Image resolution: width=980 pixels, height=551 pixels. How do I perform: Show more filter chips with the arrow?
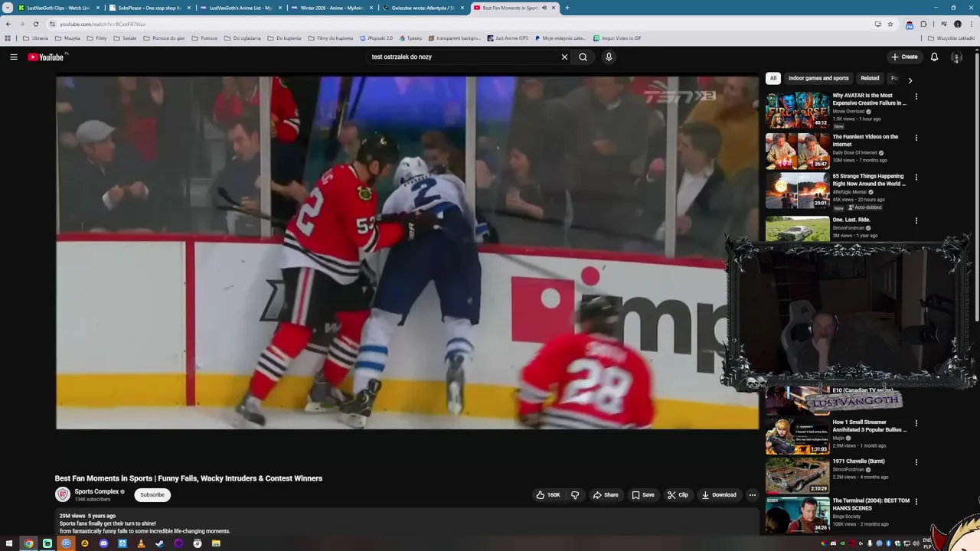point(910,80)
